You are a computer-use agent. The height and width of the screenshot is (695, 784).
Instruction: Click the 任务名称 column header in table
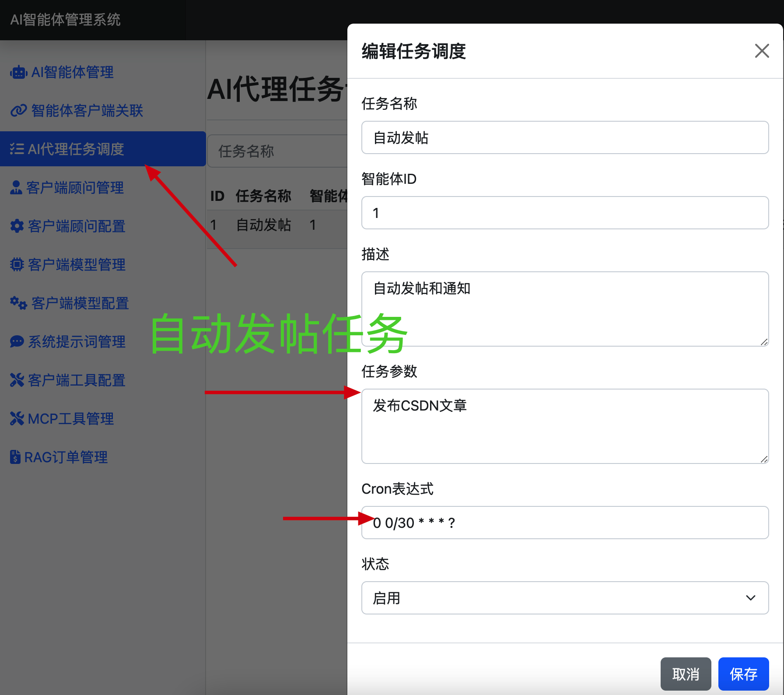[263, 196]
